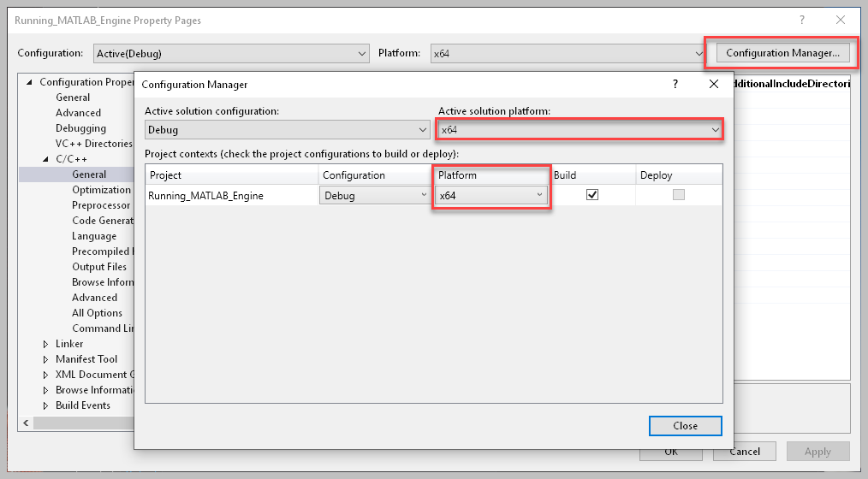This screenshot has width=868, height=479.
Task: Select Code Generation tree item
Action: pos(103,221)
